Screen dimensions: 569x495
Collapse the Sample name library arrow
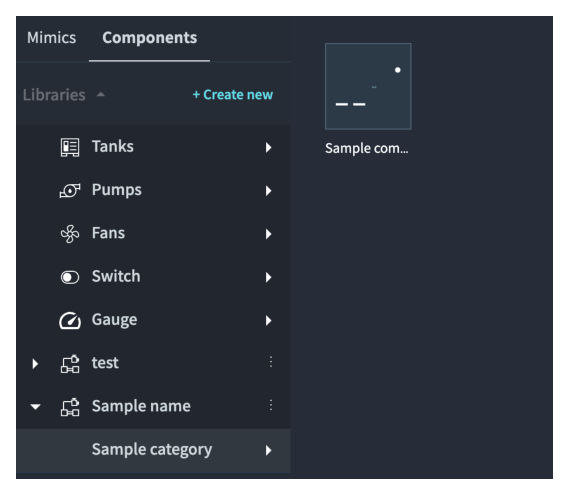(35, 407)
